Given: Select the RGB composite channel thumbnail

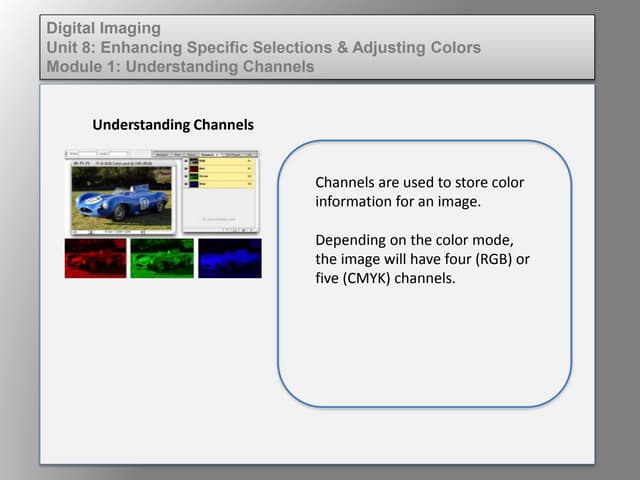Looking at the screenshot, I should 195,161.
